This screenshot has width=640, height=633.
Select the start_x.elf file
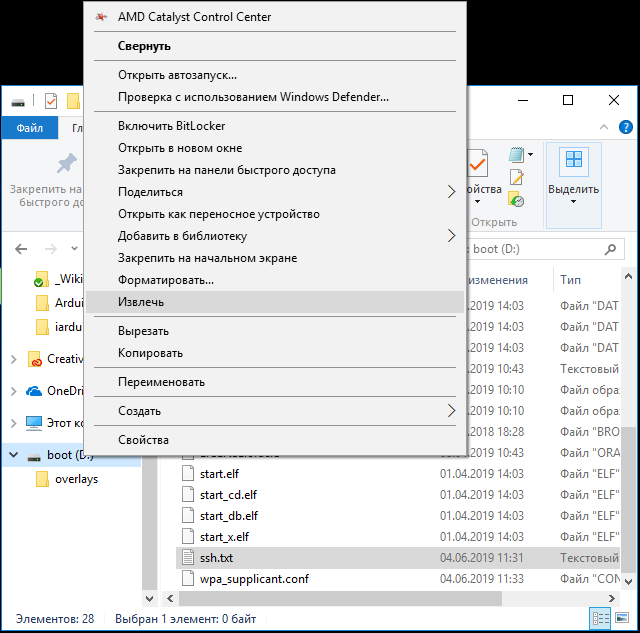[224, 537]
